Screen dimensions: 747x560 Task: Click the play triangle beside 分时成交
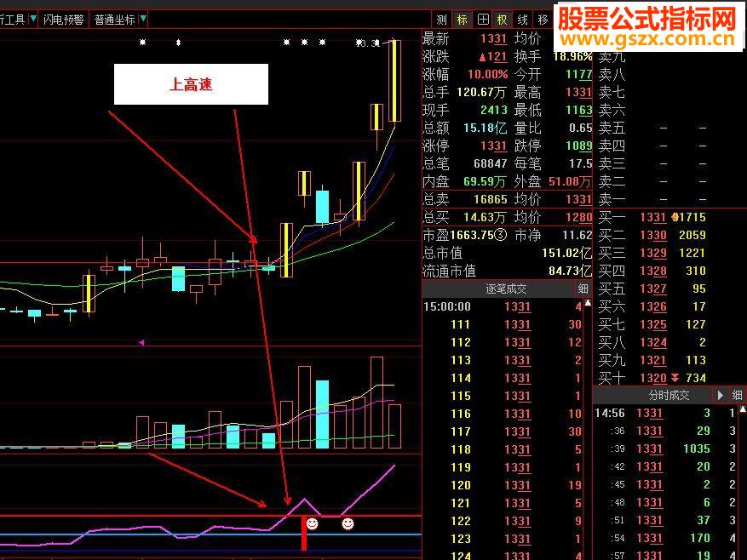[x=720, y=395]
